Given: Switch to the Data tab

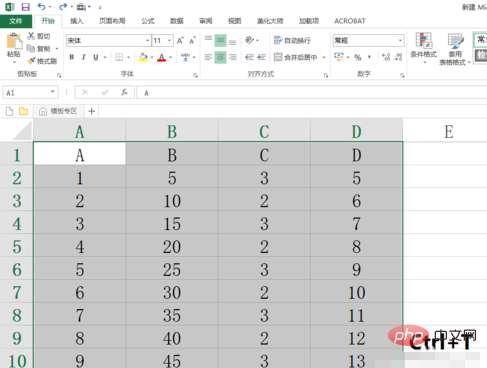Looking at the screenshot, I should tap(177, 21).
